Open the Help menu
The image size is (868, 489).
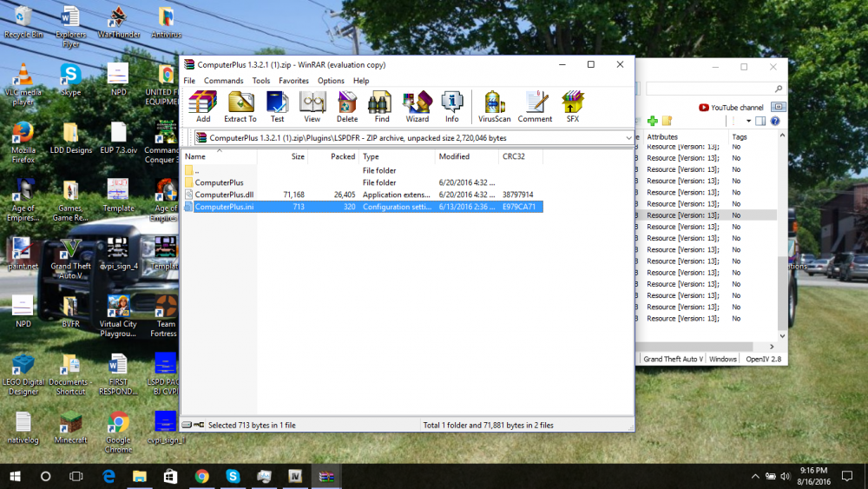[361, 81]
